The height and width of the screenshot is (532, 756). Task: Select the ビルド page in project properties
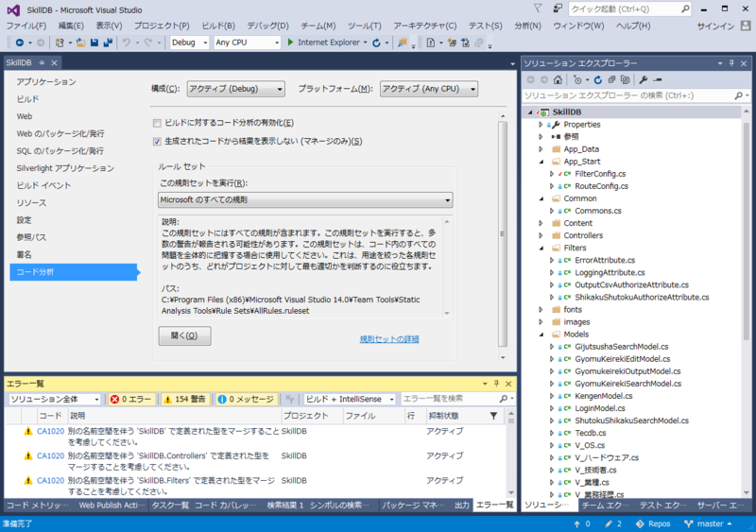(28, 99)
